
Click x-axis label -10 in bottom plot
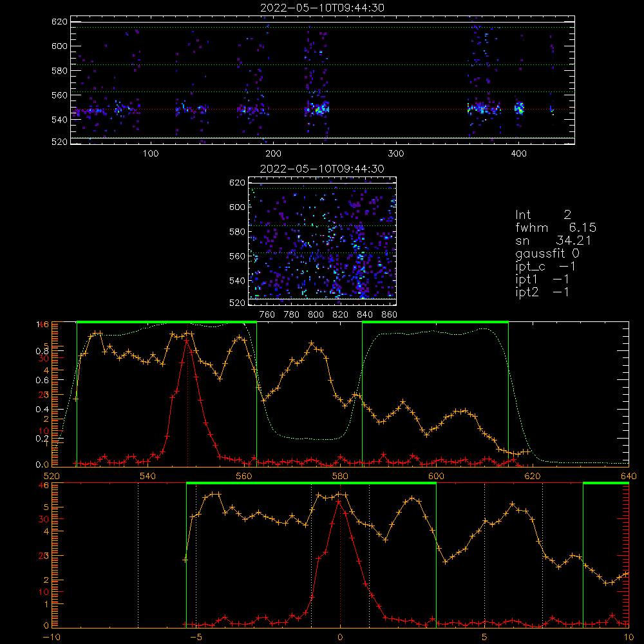pos(52,638)
